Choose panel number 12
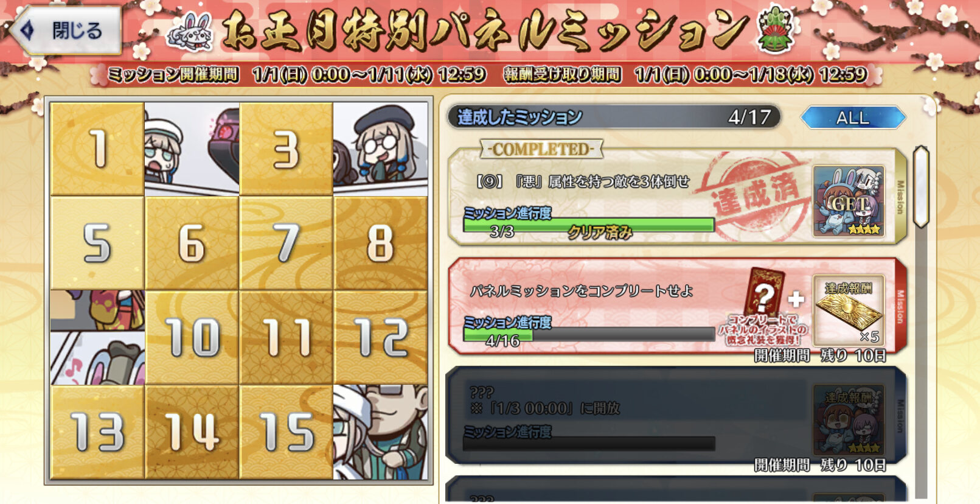Screen dimensions: 980x504 380,337
